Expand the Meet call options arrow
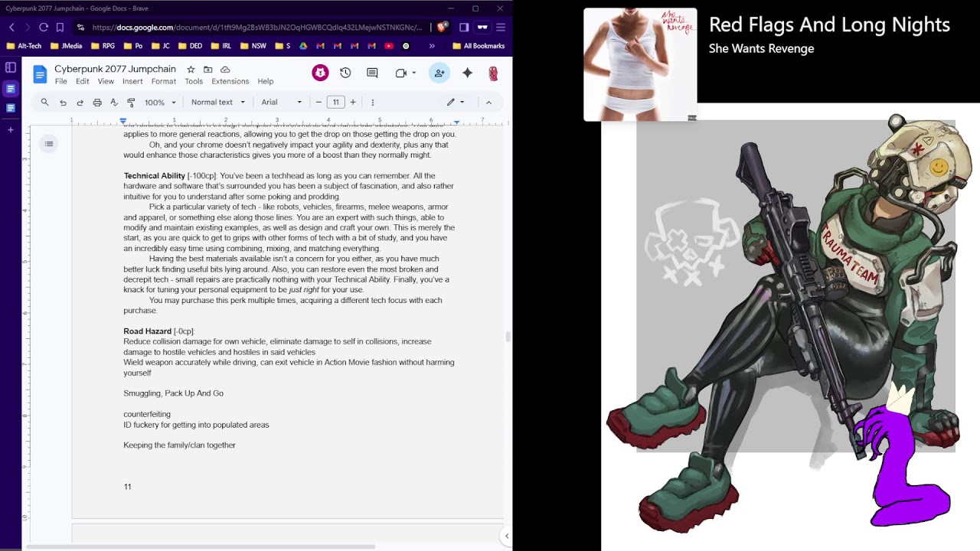980x551 pixels. (414, 73)
